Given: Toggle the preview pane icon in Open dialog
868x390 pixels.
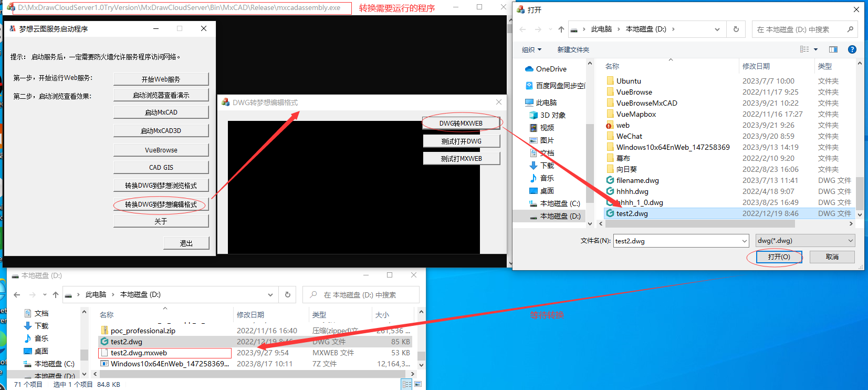Looking at the screenshot, I should 833,49.
